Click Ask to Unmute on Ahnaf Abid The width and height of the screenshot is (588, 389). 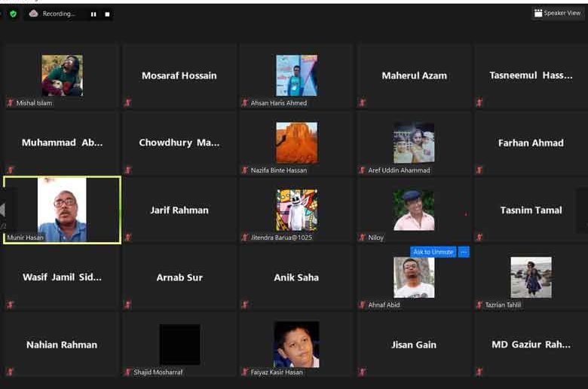pos(433,252)
